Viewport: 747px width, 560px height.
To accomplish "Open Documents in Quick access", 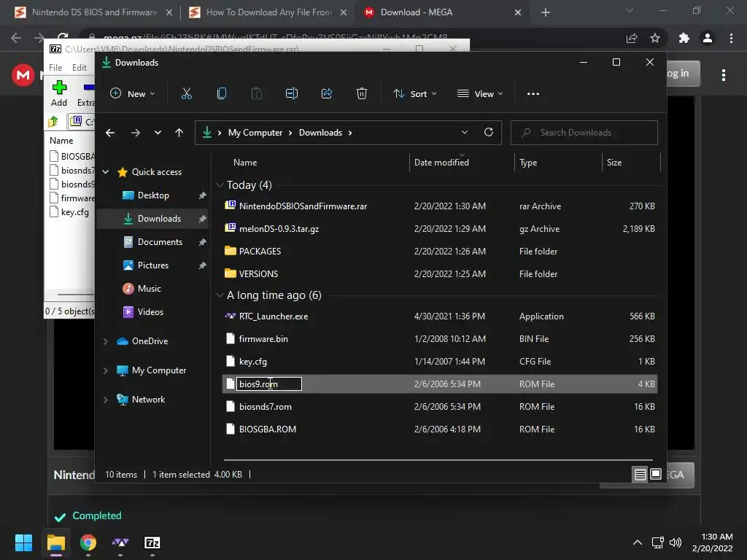I will [x=160, y=242].
